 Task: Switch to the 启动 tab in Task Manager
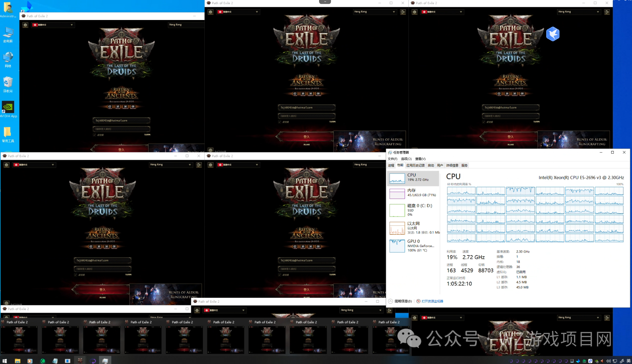point(431,165)
